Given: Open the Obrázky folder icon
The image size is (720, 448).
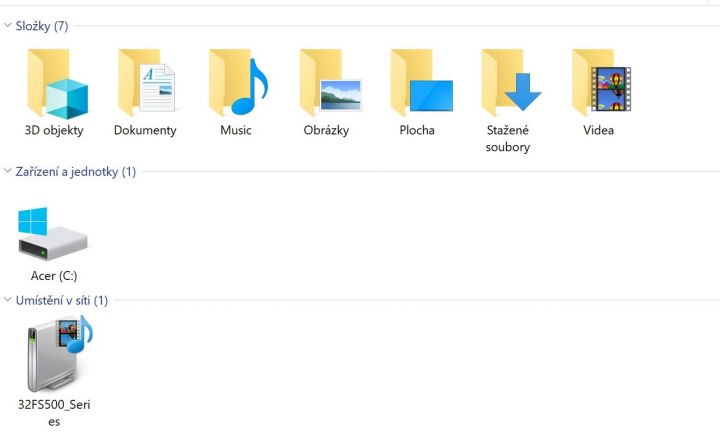Looking at the screenshot, I should 331,83.
